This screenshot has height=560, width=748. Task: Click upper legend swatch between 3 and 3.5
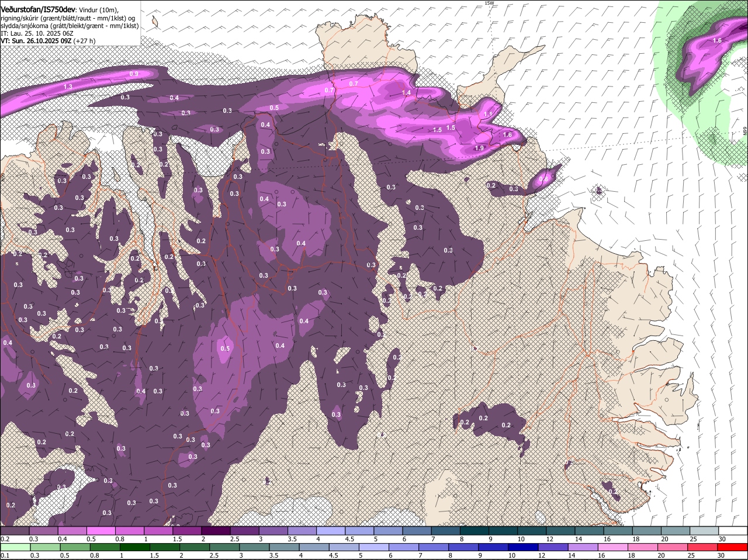[273, 531]
